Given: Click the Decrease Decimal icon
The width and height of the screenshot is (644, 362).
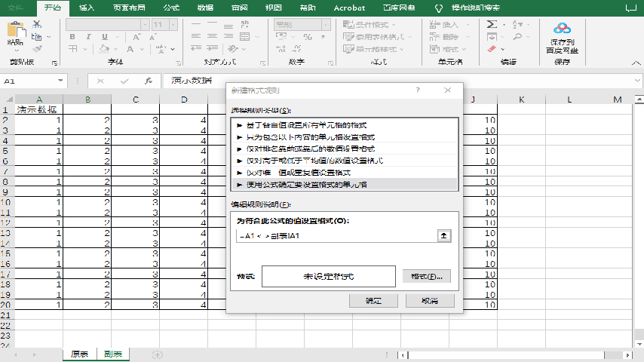Looking at the screenshot, I should pos(297,49).
